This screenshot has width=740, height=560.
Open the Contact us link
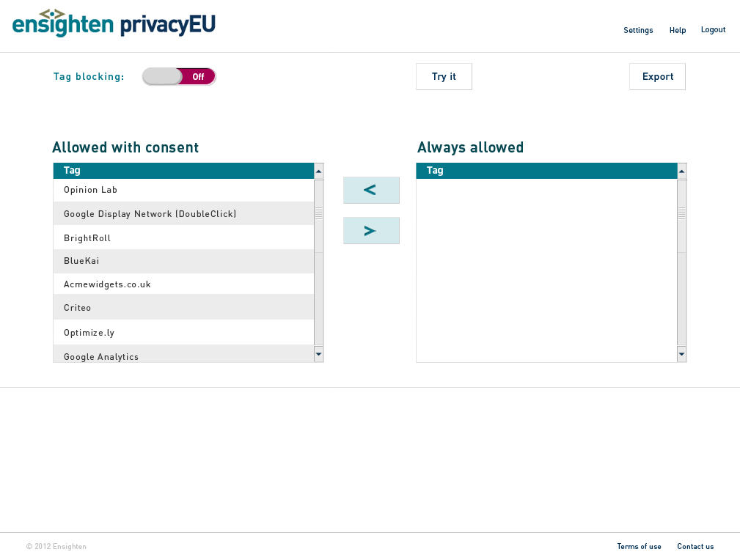(695, 547)
